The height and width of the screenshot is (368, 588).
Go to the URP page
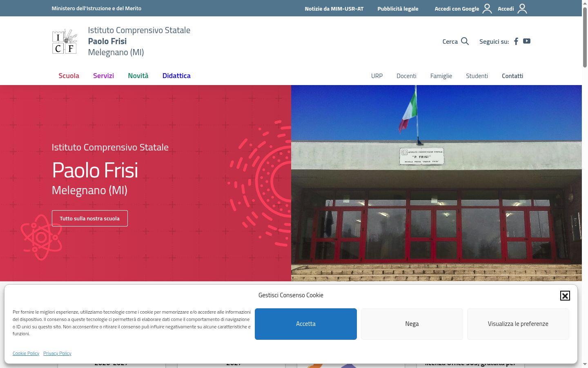coord(377,76)
